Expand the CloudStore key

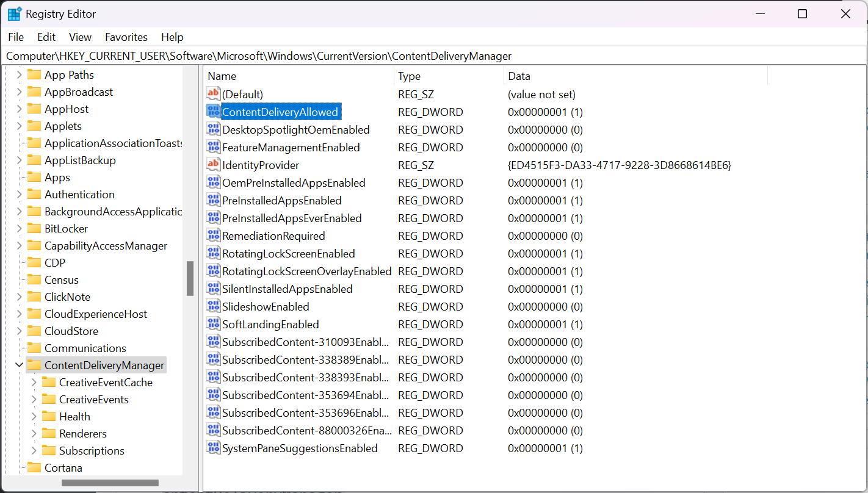(19, 331)
